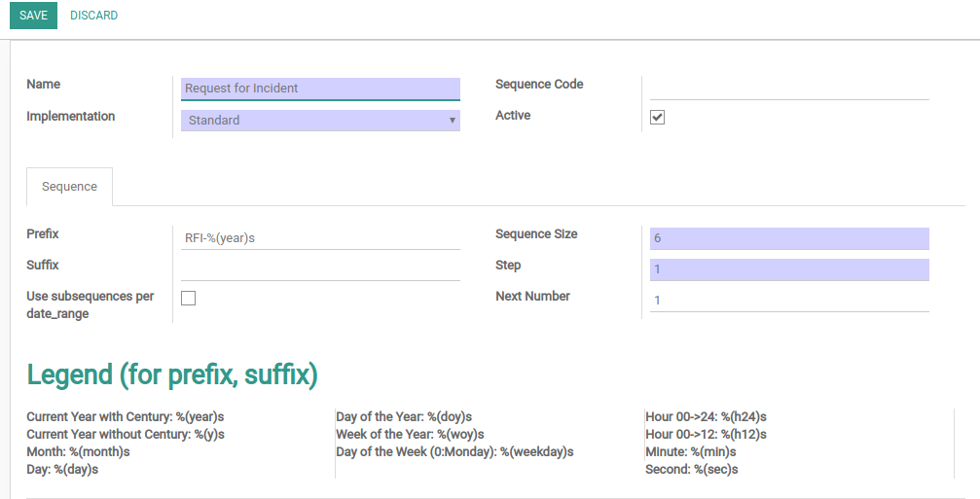This screenshot has height=499, width=980.
Task: Select the Sequence Size field
Action: coord(789,238)
